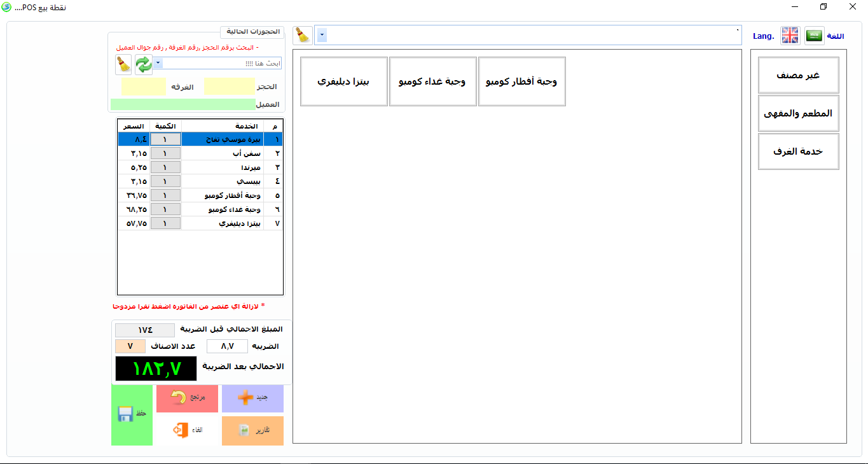
Task: Add بيتزا ديليفري to the invoice
Action: (x=343, y=81)
